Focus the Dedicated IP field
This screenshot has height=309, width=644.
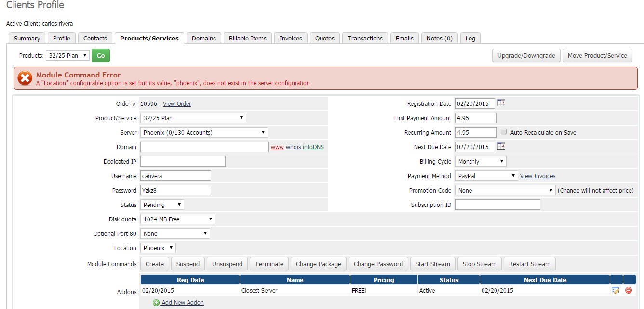(183, 161)
